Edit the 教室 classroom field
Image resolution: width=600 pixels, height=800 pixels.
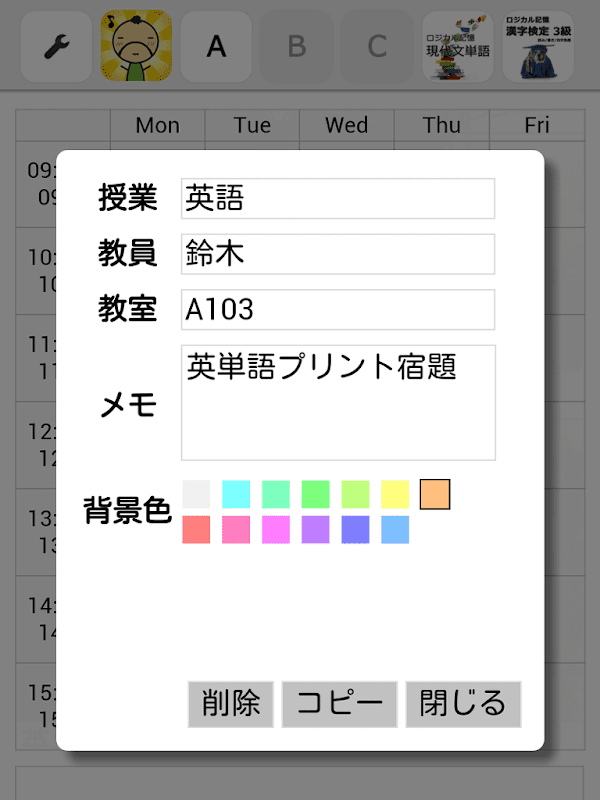[x=338, y=310]
